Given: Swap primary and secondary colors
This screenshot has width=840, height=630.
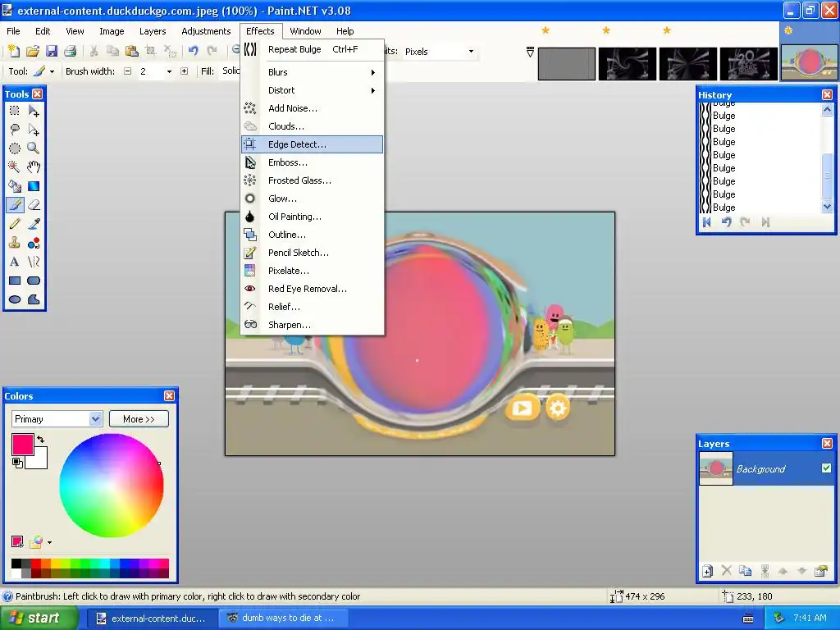Looking at the screenshot, I should pyautogui.click(x=41, y=440).
